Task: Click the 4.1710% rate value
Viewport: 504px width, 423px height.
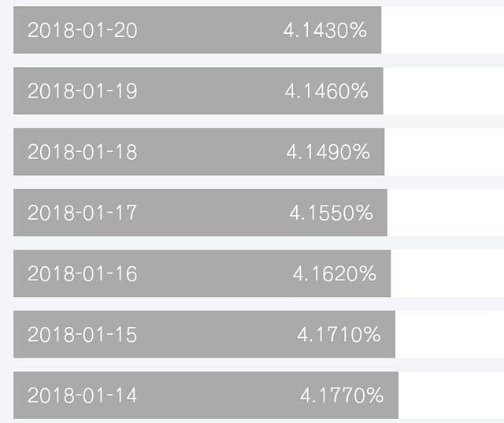Action: 339,335
